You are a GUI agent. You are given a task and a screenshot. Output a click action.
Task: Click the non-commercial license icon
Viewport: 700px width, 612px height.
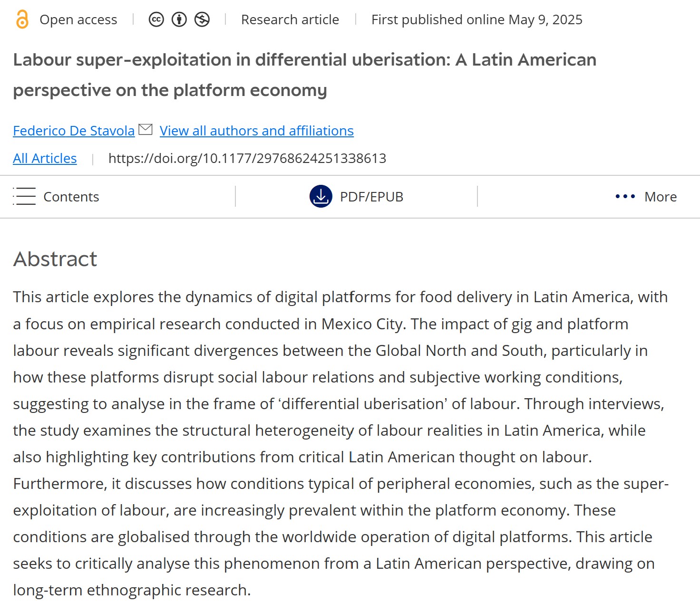[x=202, y=19]
